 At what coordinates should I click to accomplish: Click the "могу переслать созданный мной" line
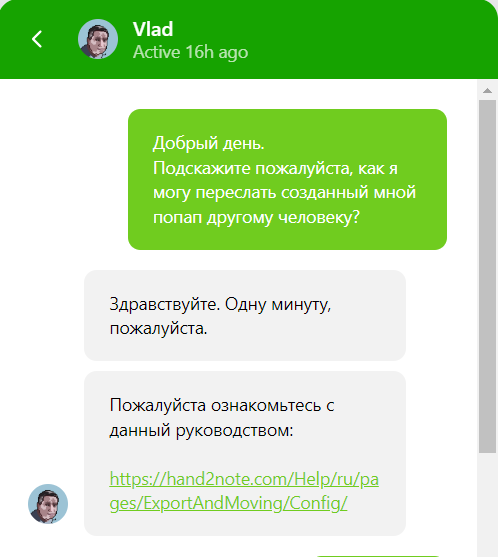coord(284,193)
